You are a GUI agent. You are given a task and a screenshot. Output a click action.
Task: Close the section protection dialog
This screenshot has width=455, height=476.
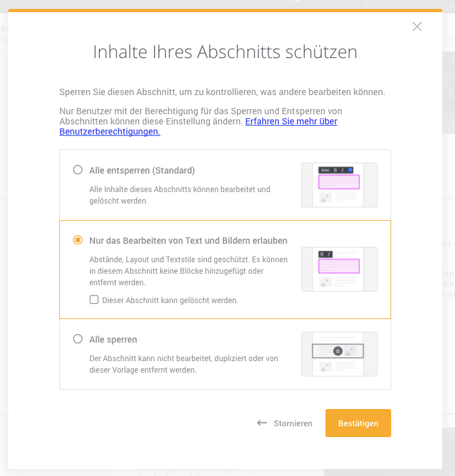tap(417, 27)
